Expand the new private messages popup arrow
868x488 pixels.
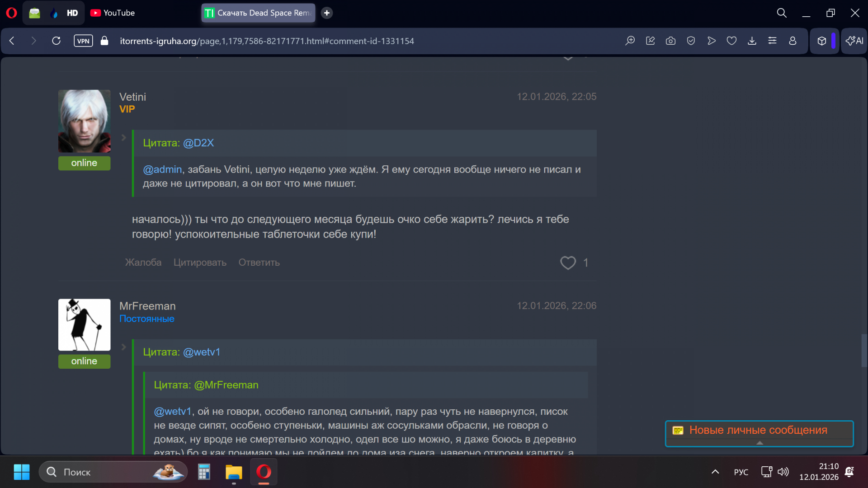pos(759,443)
